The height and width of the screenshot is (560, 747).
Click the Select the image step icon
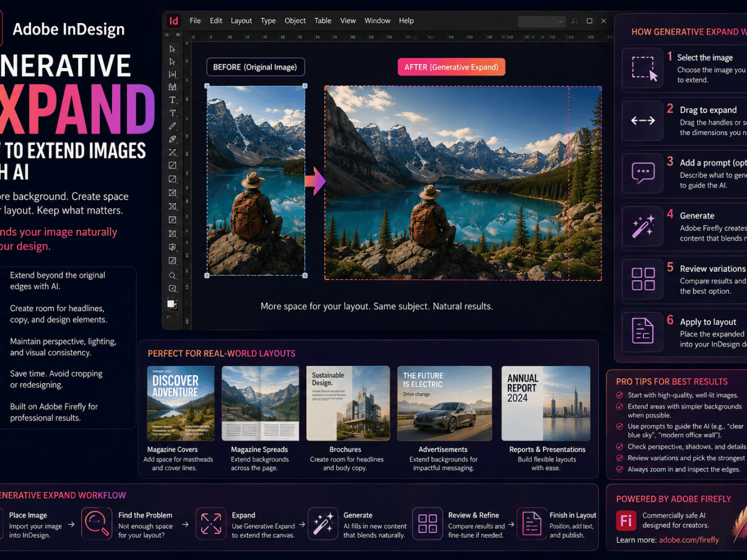tap(644, 68)
